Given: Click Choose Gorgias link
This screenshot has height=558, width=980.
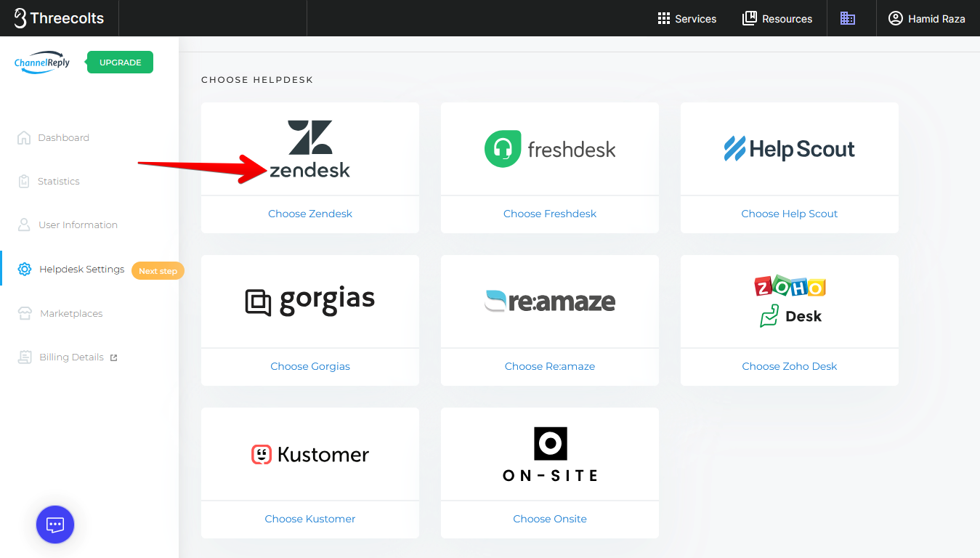Looking at the screenshot, I should coord(310,366).
